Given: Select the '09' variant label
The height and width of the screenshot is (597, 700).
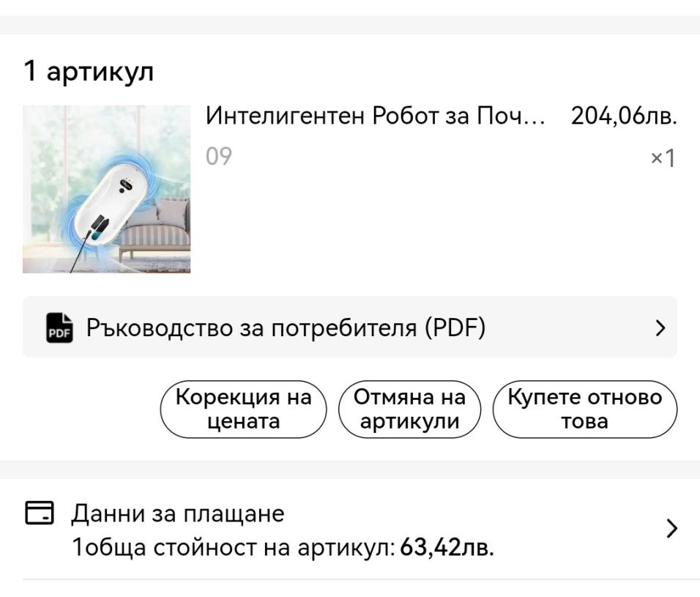Looking at the screenshot, I should point(218,156).
